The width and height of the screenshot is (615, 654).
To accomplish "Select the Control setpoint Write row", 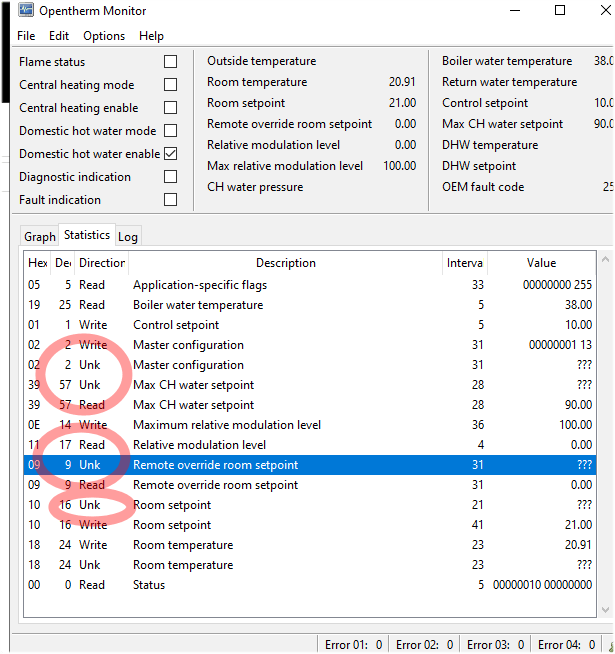I will tap(310, 325).
